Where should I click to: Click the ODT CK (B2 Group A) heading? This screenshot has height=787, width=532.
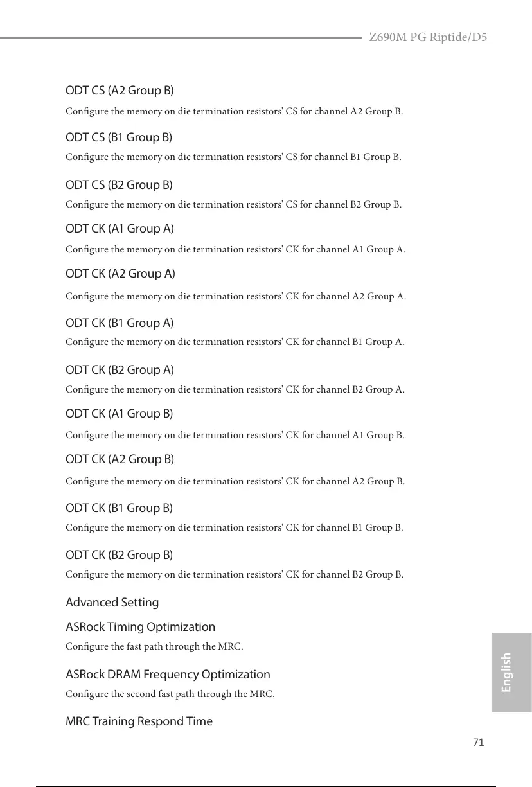(120, 370)
